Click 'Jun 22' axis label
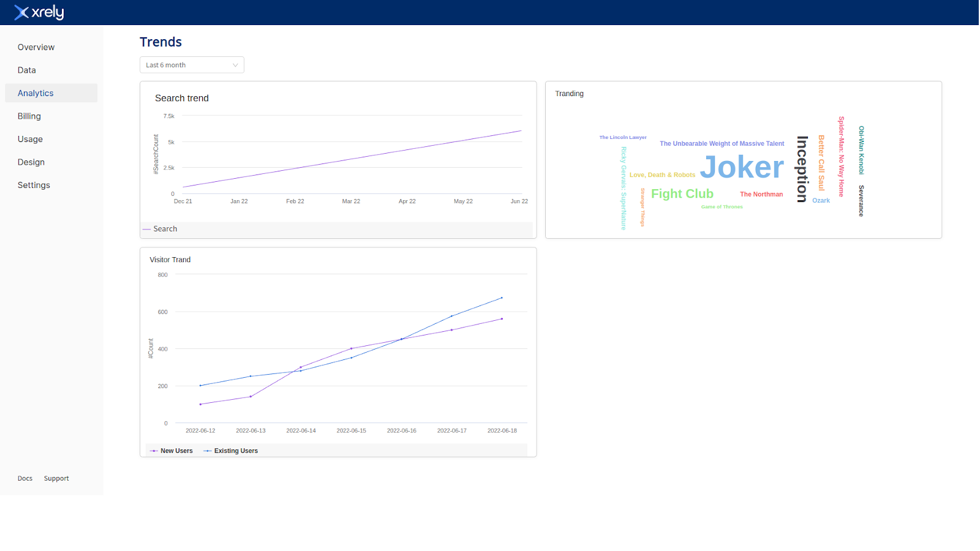This screenshot has height=551, width=980. [x=519, y=201]
